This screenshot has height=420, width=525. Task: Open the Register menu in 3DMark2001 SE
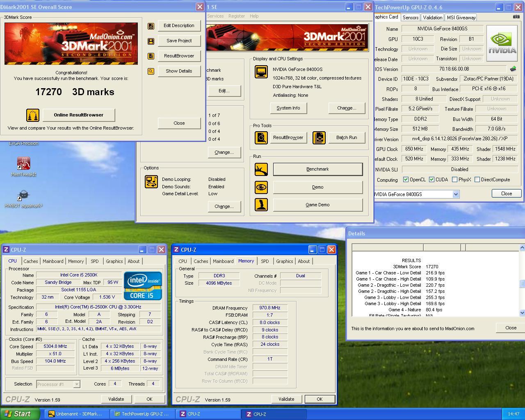(x=237, y=16)
